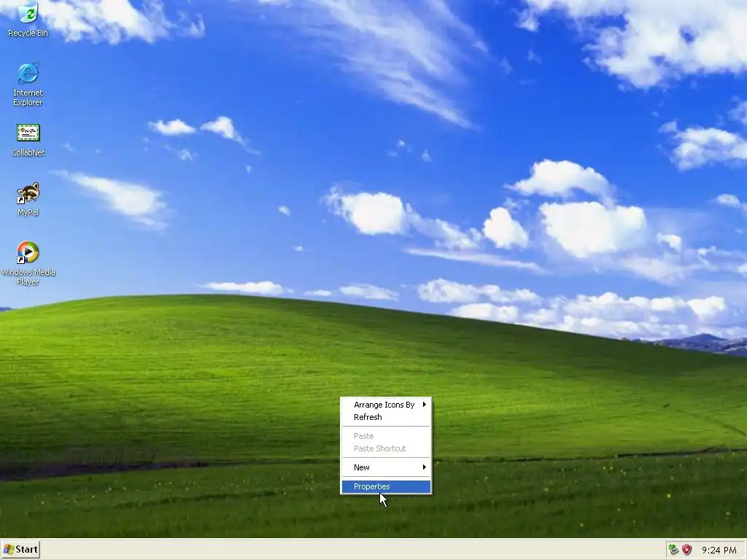Click the network connection tray icon
This screenshot has width=747, height=560.
tap(673, 550)
